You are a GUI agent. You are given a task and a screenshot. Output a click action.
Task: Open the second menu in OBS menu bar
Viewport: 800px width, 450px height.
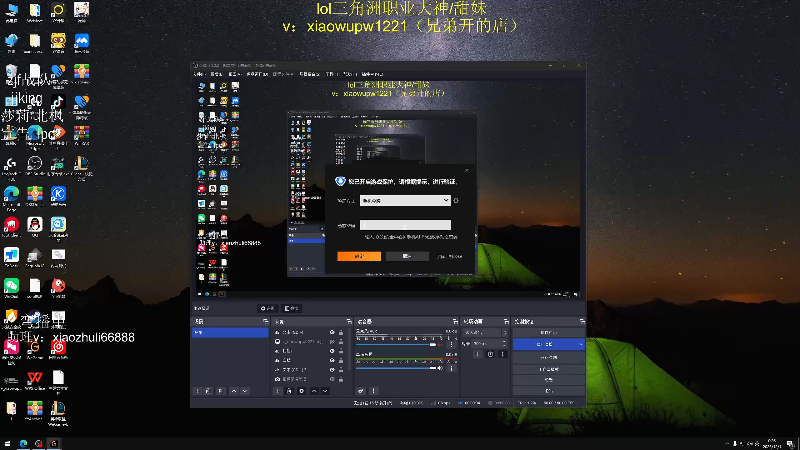point(216,74)
